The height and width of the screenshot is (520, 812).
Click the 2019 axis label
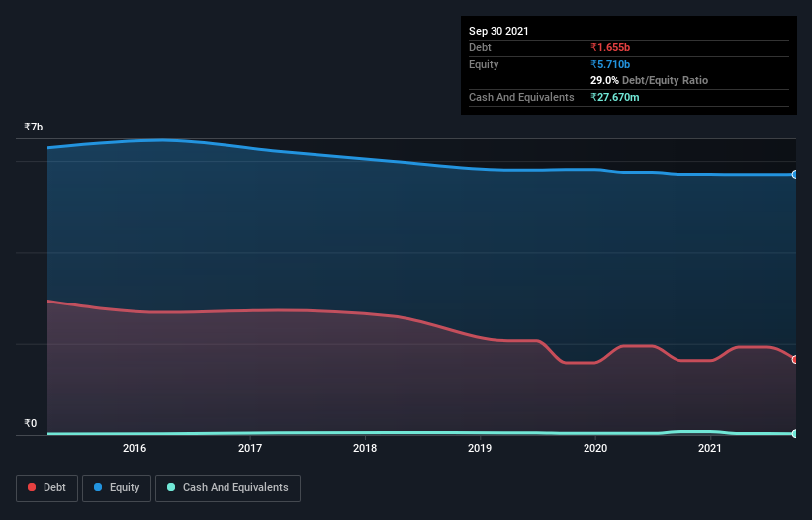480,448
